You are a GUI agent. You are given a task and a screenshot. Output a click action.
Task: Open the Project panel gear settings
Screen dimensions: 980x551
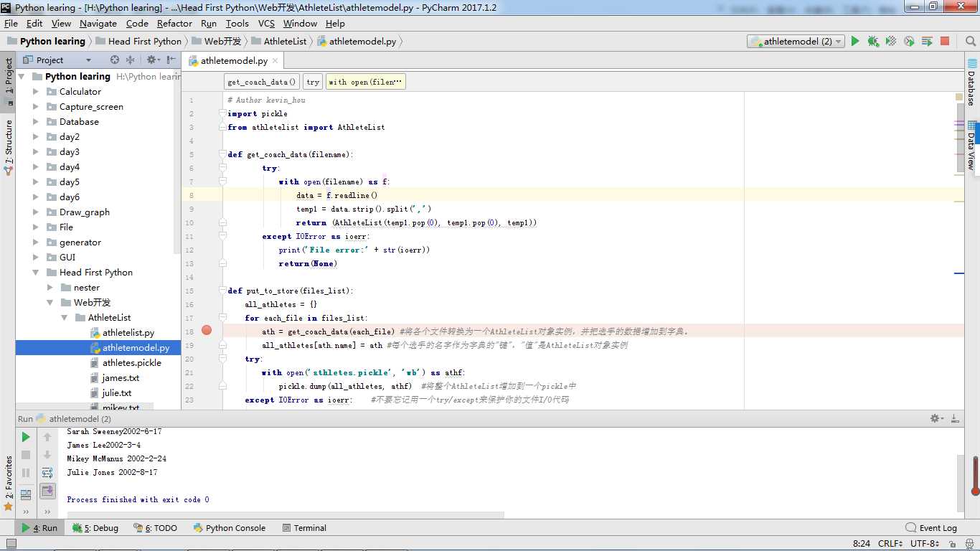click(152, 60)
